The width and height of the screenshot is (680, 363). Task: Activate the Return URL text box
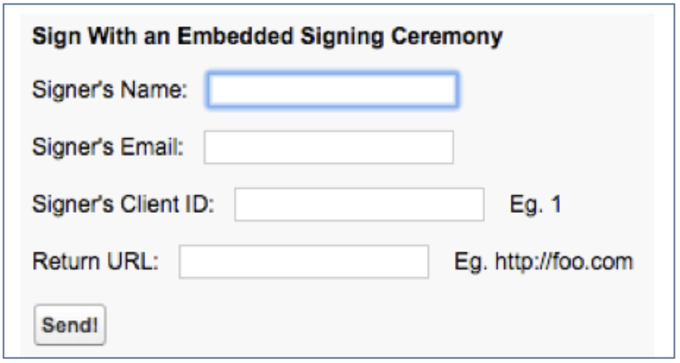pos(304,262)
